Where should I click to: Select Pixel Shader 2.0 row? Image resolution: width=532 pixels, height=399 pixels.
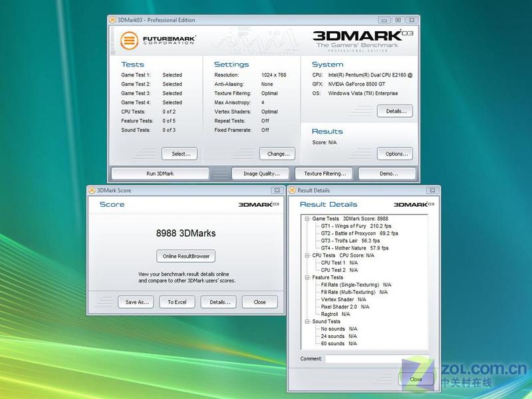pos(345,307)
